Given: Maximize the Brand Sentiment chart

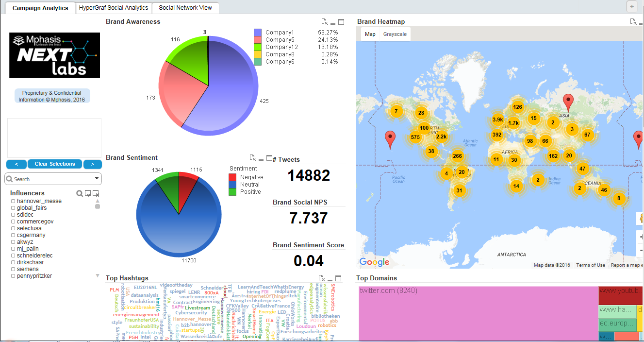Looking at the screenshot, I should (x=269, y=157).
